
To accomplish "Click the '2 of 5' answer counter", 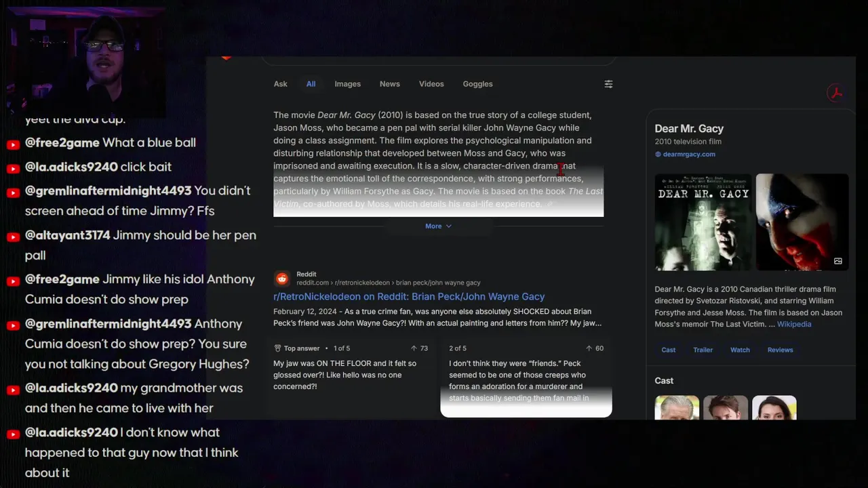I will click(458, 348).
